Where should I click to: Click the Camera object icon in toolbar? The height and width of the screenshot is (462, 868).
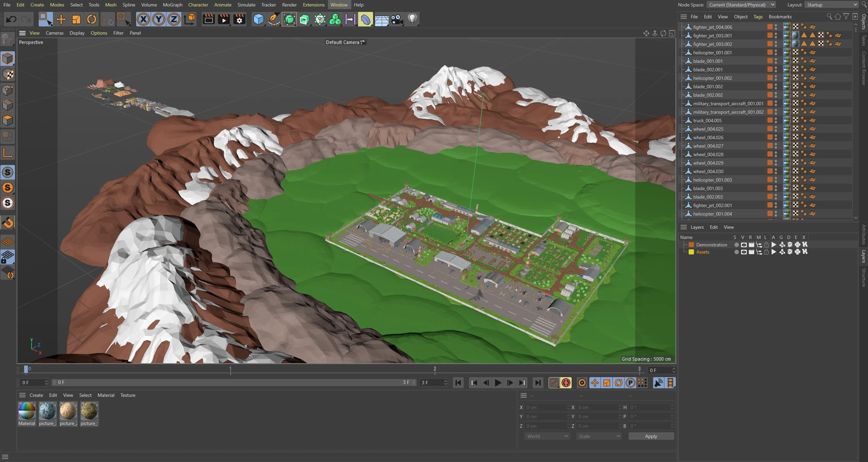click(396, 19)
